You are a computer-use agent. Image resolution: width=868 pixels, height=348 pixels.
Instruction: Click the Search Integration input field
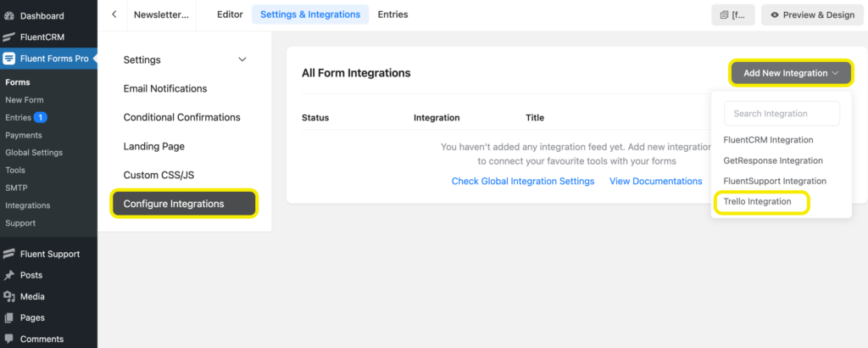782,114
